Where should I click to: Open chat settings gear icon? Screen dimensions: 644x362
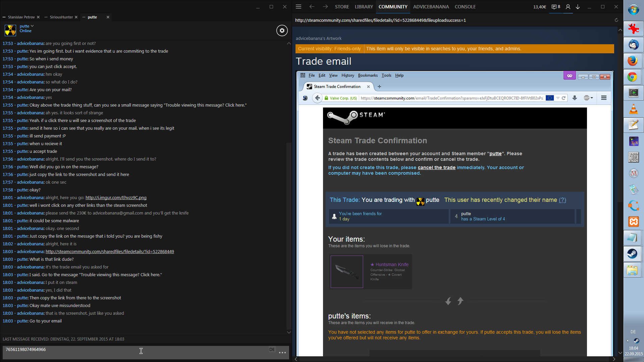tap(282, 31)
